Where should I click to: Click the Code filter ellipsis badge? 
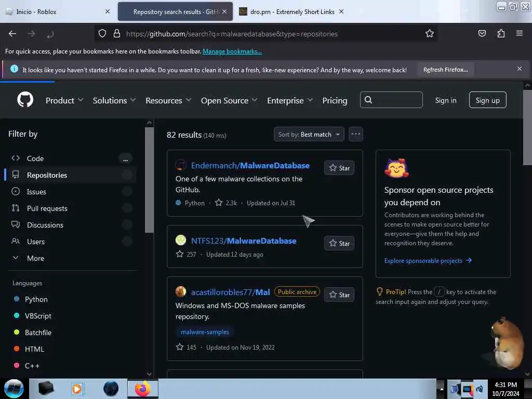click(126, 159)
